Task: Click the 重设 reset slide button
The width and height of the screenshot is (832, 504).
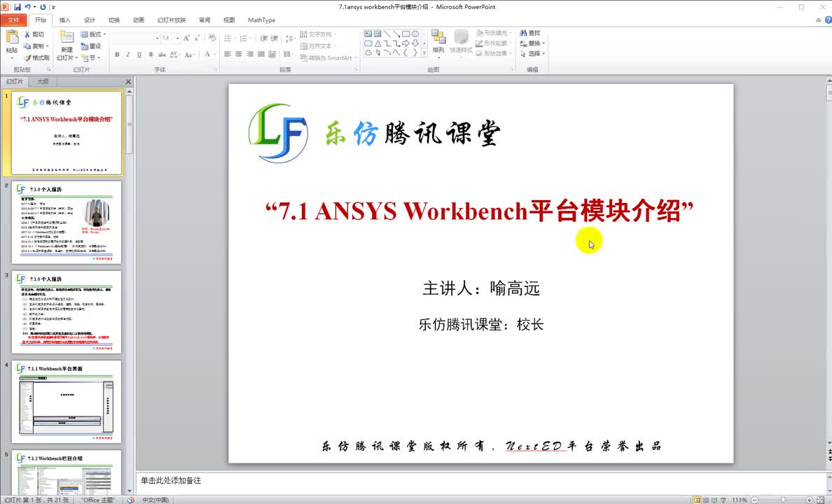Action: click(x=91, y=46)
